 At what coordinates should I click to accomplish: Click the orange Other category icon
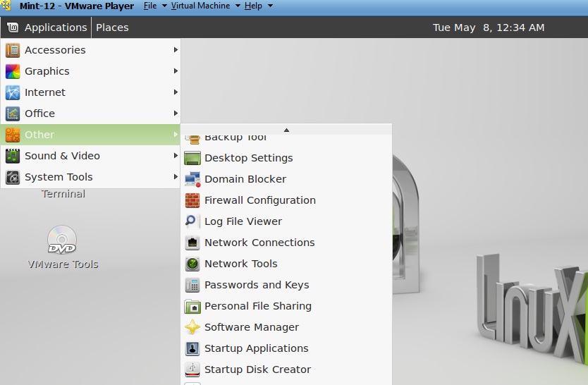point(13,135)
